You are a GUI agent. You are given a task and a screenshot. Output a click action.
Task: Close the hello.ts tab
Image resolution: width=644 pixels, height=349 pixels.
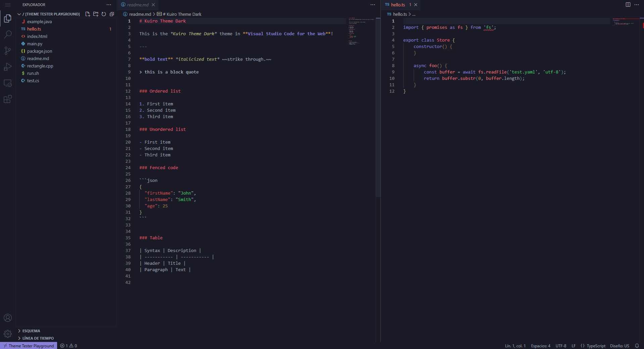point(416,5)
